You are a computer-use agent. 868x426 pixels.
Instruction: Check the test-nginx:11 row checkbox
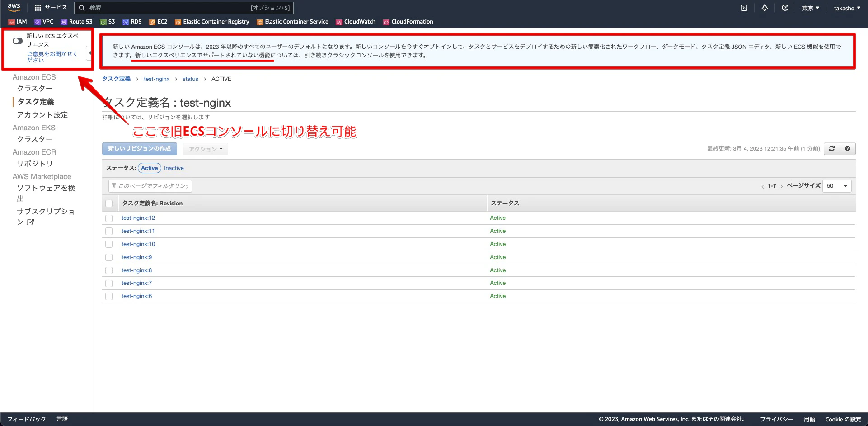tap(109, 231)
